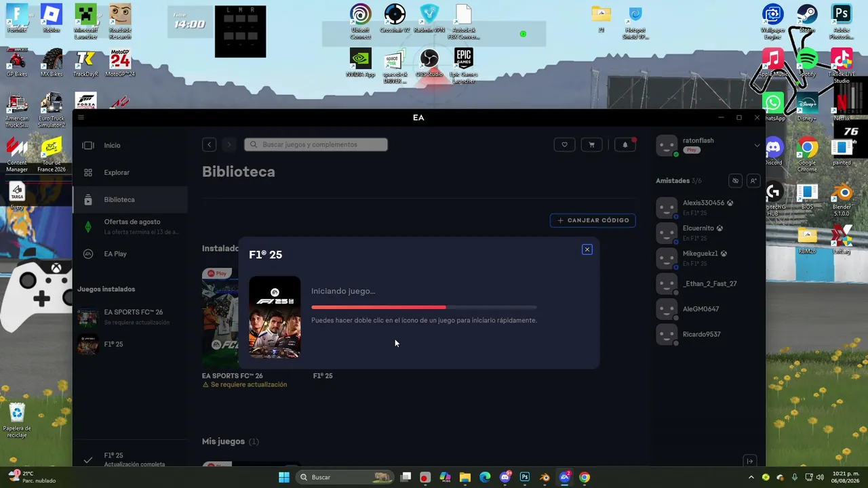Open the wishlist heart icon
The image size is (868, 488).
pos(564,144)
